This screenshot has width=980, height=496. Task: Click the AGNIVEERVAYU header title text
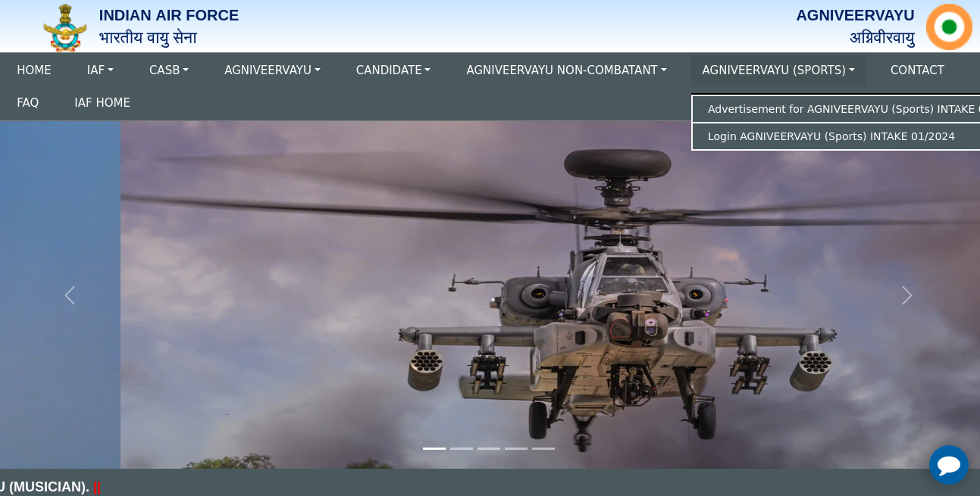coord(855,15)
